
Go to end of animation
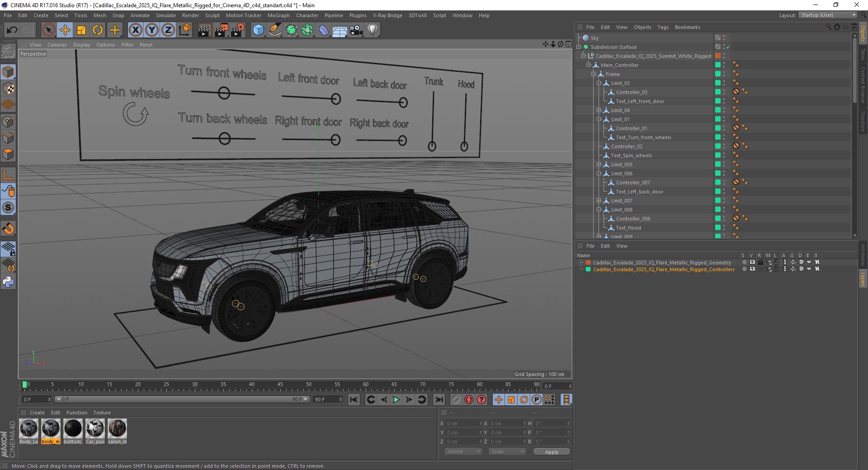[x=439, y=399]
